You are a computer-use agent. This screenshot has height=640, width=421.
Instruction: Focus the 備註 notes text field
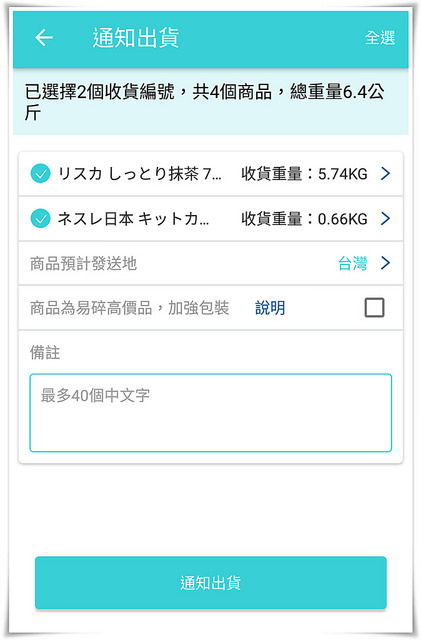coord(211,413)
